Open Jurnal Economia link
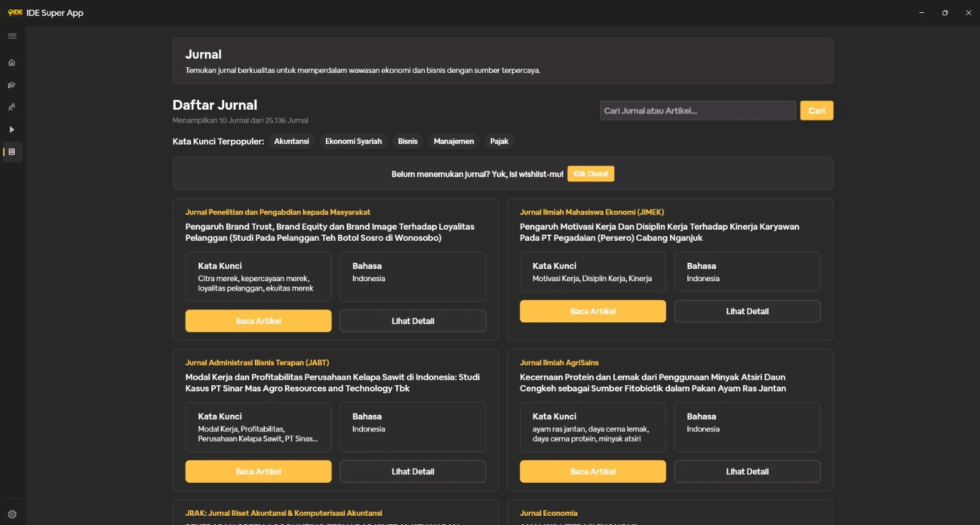 pos(549,513)
